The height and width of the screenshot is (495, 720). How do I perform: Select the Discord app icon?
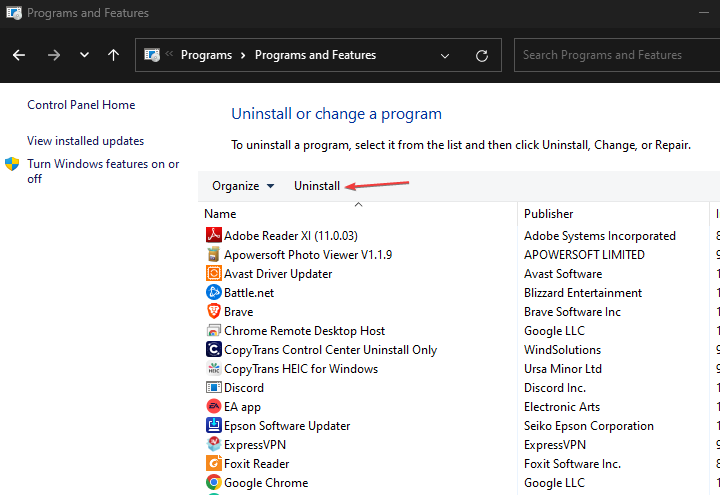coord(213,388)
